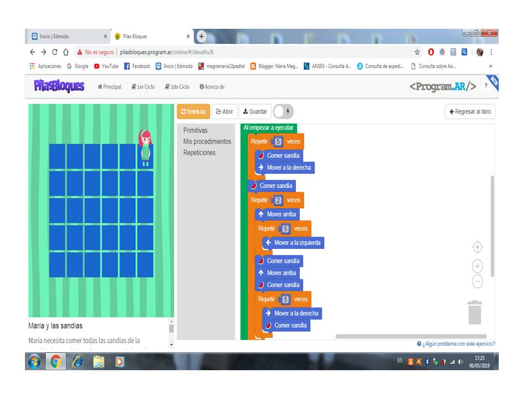This screenshot has width=532, height=399.
Task: Click the center view crosshair icon
Action: pyautogui.click(x=477, y=247)
